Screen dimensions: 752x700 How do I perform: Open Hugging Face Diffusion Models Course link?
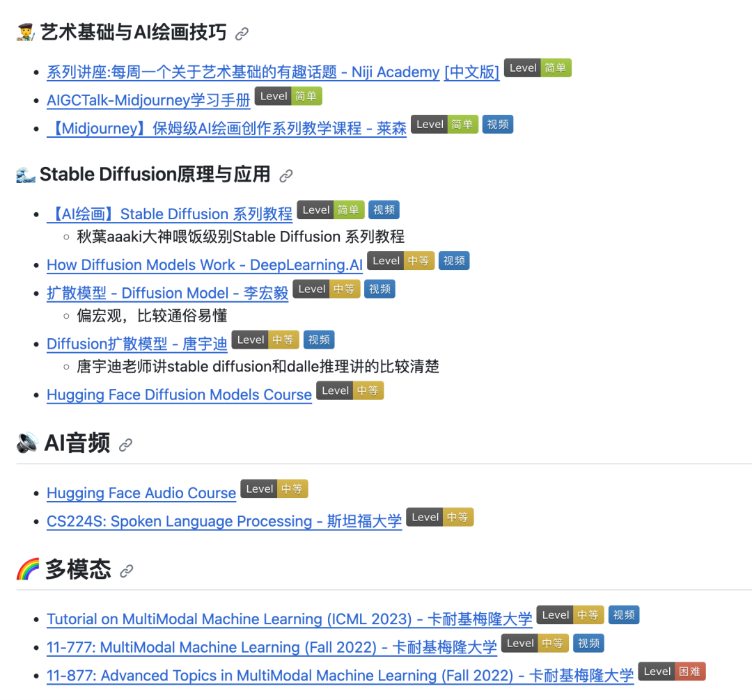(179, 395)
